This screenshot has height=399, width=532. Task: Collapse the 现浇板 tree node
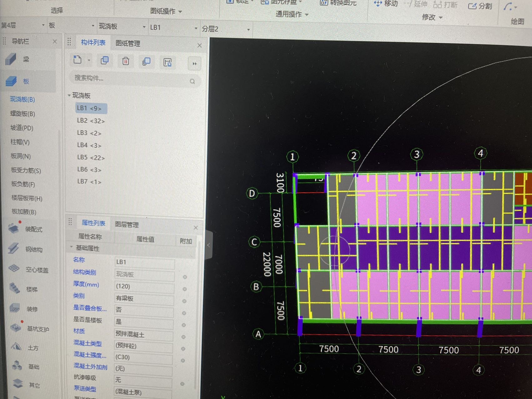(x=69, y=95)
